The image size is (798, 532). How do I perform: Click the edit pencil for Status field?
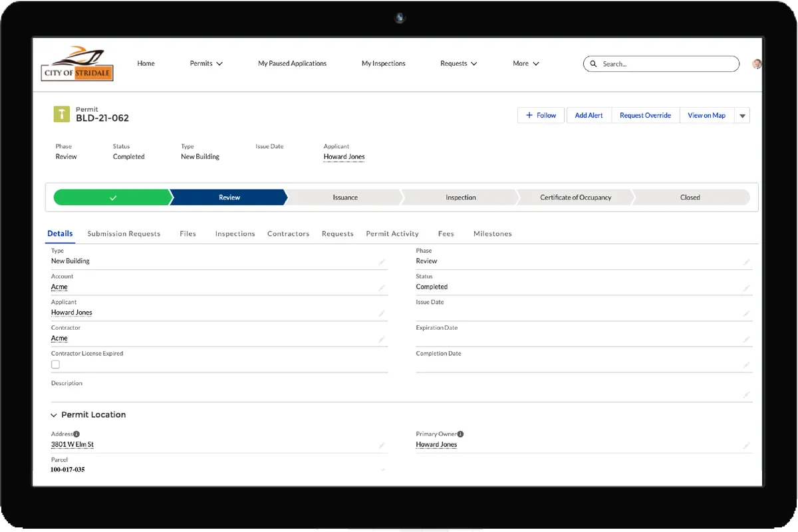tap(747, 288)
